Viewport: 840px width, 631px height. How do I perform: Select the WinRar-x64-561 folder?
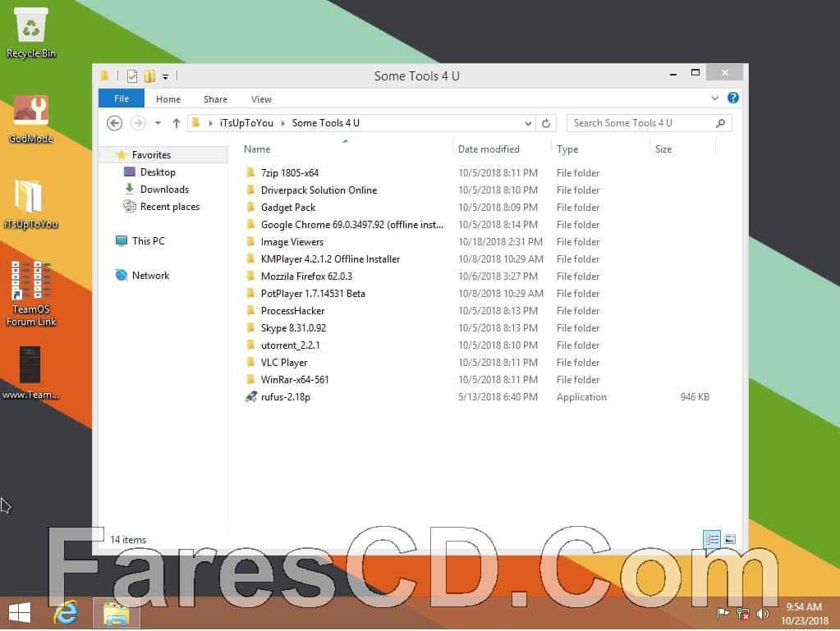coord(295,379)
